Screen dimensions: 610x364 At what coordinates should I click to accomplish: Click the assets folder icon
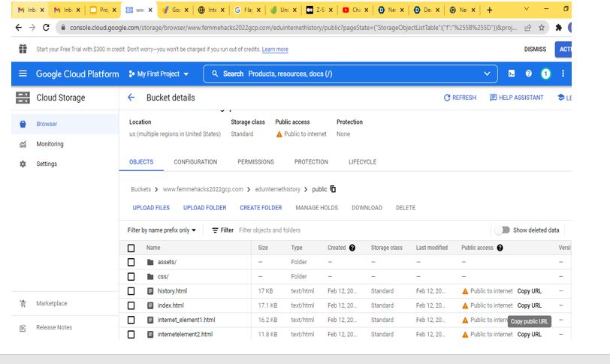point(150,262)
